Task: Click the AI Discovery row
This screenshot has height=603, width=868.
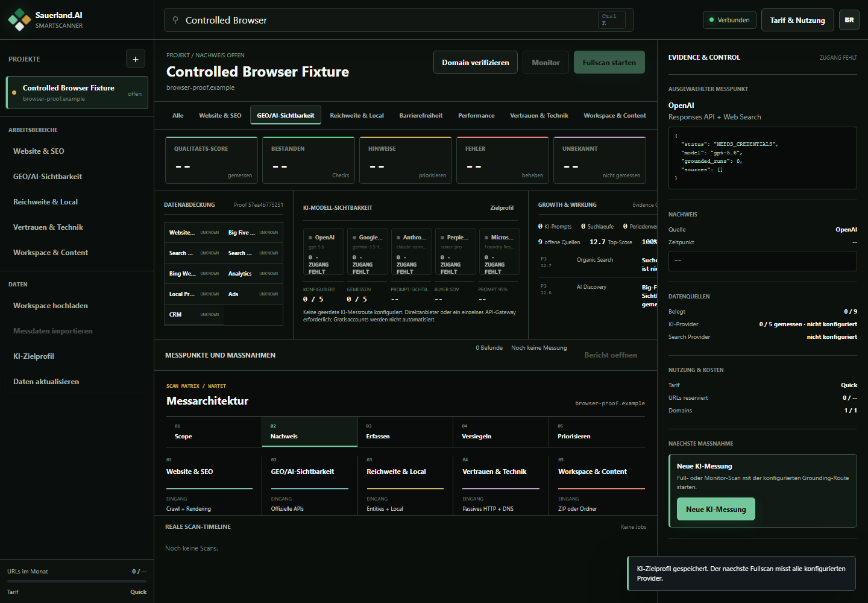Action: [597, 295]
